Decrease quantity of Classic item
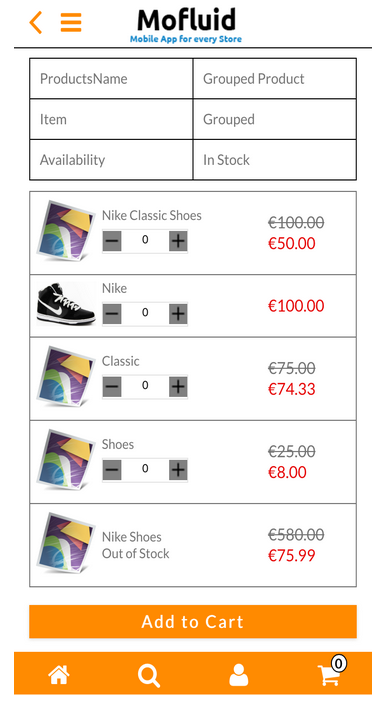 tap(112, 386)
